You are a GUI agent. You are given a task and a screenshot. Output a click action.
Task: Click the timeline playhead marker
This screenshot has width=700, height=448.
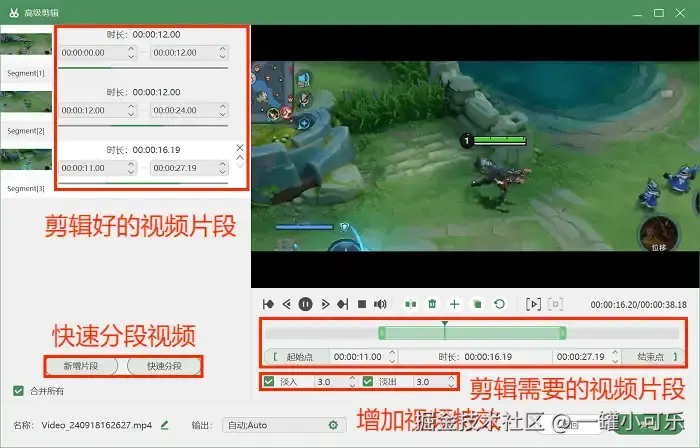(445, 323)
